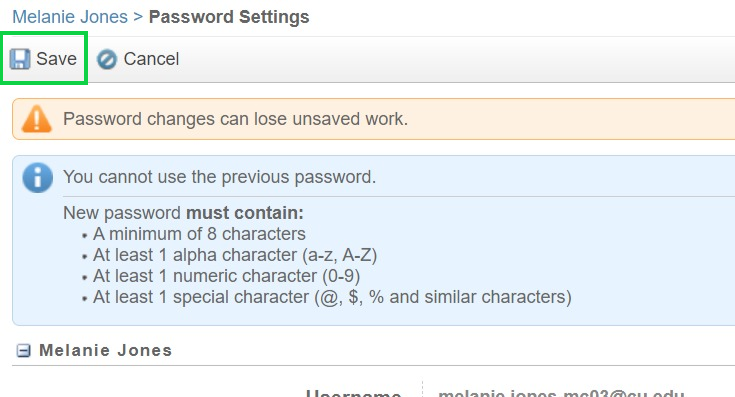Click the previous password notice text

coord(219,177)
